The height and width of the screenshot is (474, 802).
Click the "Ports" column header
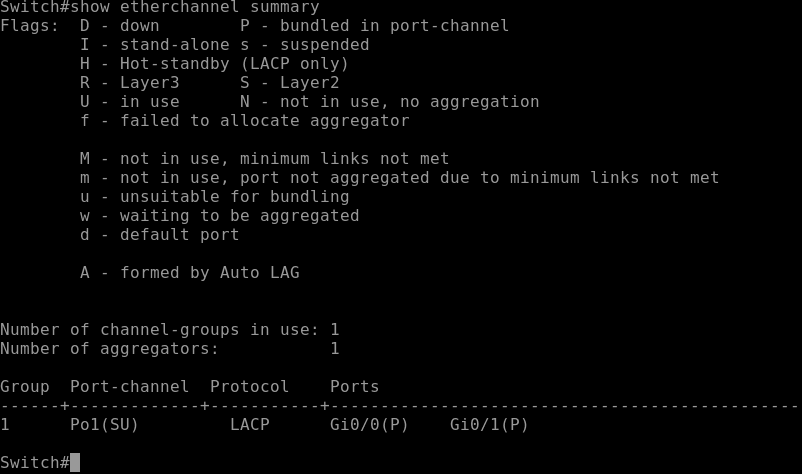point(354,386)
